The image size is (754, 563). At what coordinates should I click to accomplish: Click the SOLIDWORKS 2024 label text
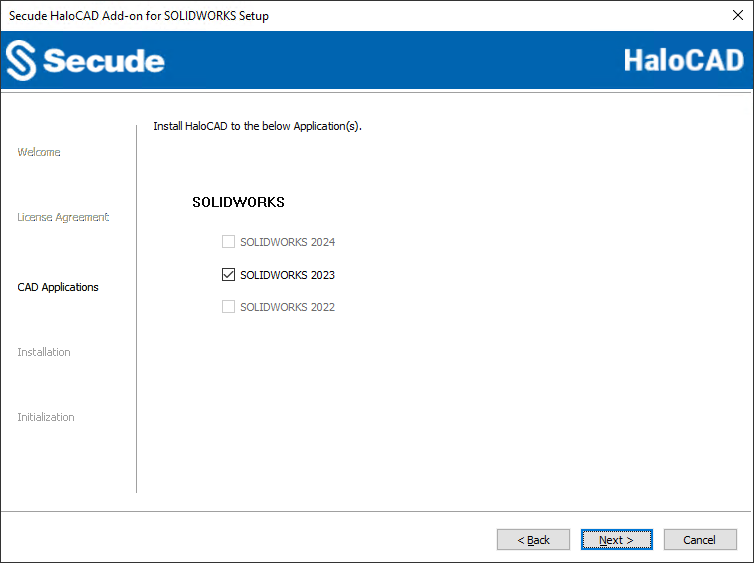coord(287,242)
